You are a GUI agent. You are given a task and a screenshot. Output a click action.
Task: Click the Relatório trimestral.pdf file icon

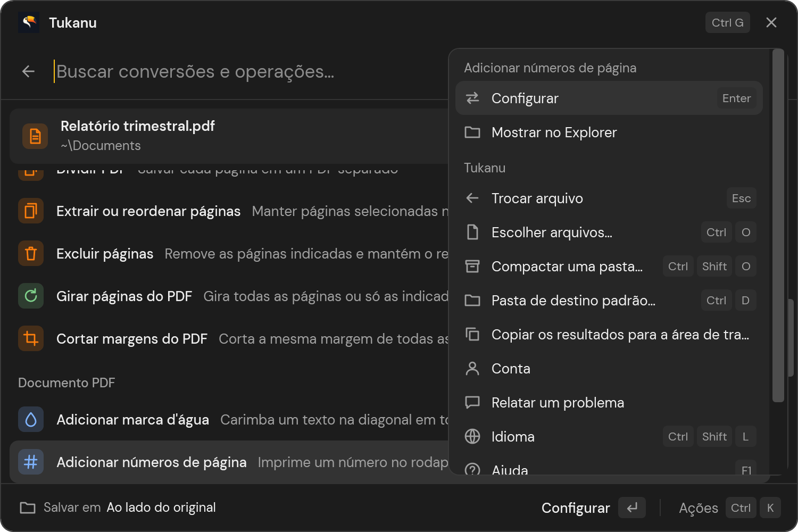(x=35, y=136)
